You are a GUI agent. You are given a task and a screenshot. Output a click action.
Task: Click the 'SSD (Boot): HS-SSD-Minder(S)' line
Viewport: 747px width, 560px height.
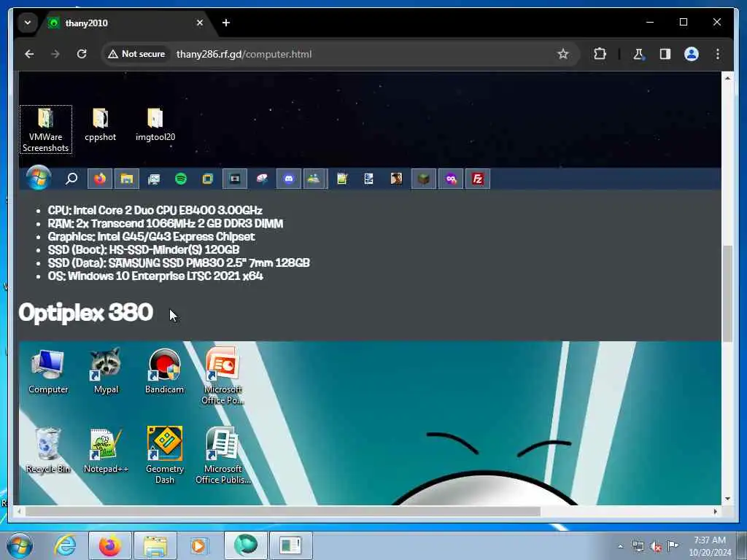pyautogui.click(x=144, y=250)
